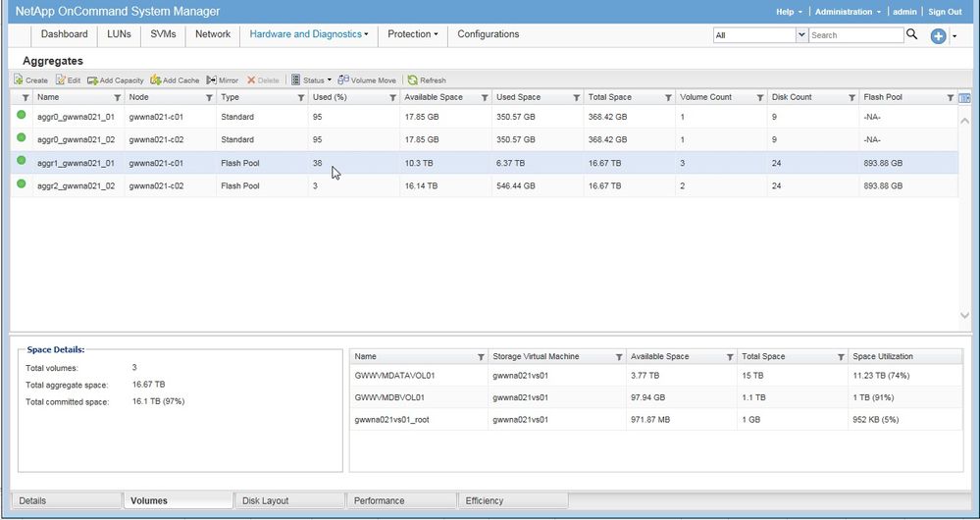Select volume GWWVMDATAVOL01
The image size is (980, 520).
click(656, 376)
